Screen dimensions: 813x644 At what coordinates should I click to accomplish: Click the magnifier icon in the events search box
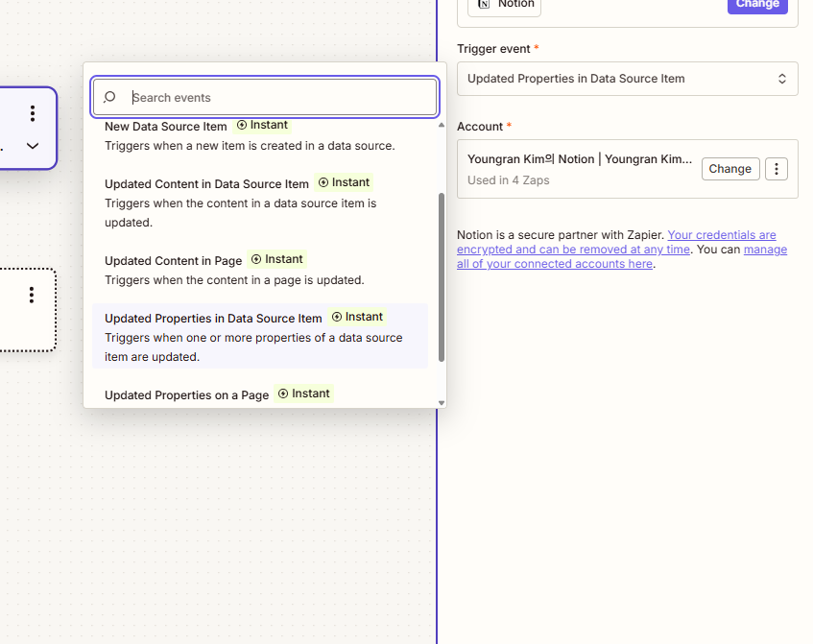109,97
